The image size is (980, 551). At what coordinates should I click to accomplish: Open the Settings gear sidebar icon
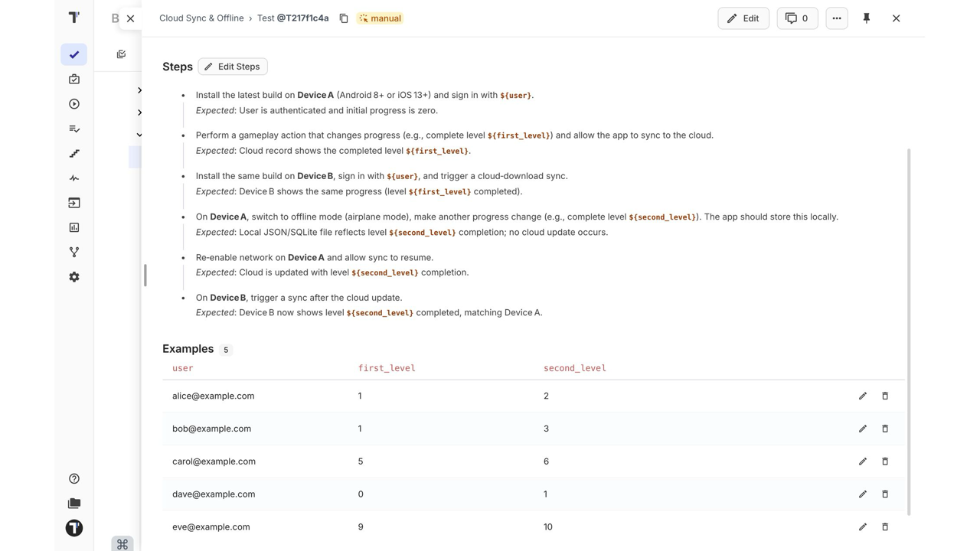tap(74, 277)
